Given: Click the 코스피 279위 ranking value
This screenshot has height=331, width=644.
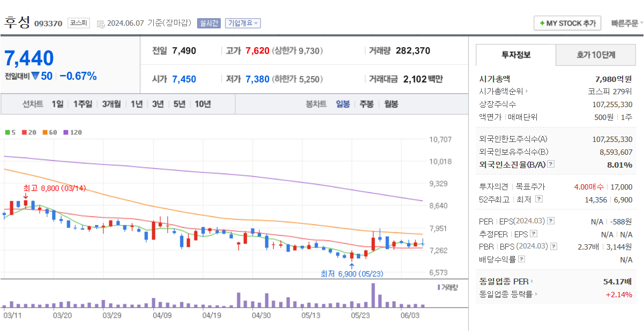Looking at the screenshot, I should pyautogui.click(x=610, y=92).
